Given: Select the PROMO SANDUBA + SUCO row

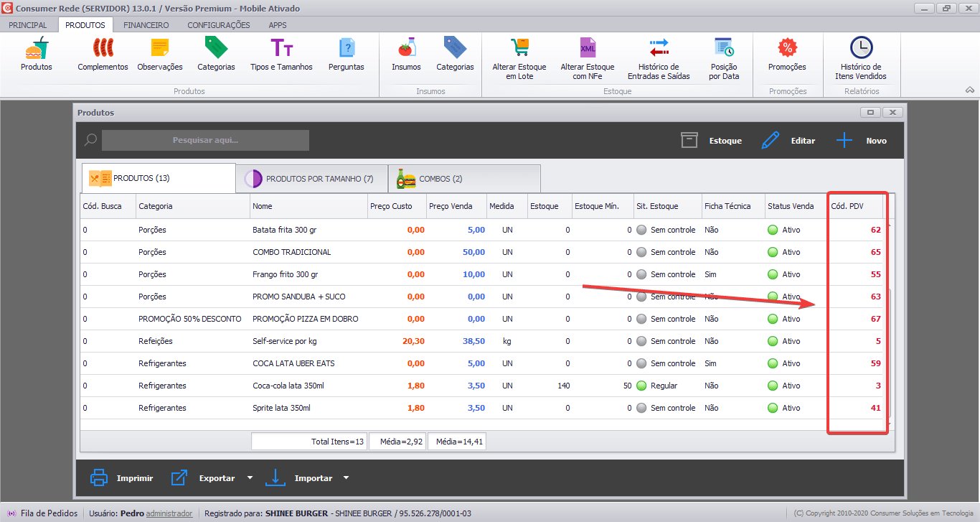Looking at the screenshot, I should point(481,297).
